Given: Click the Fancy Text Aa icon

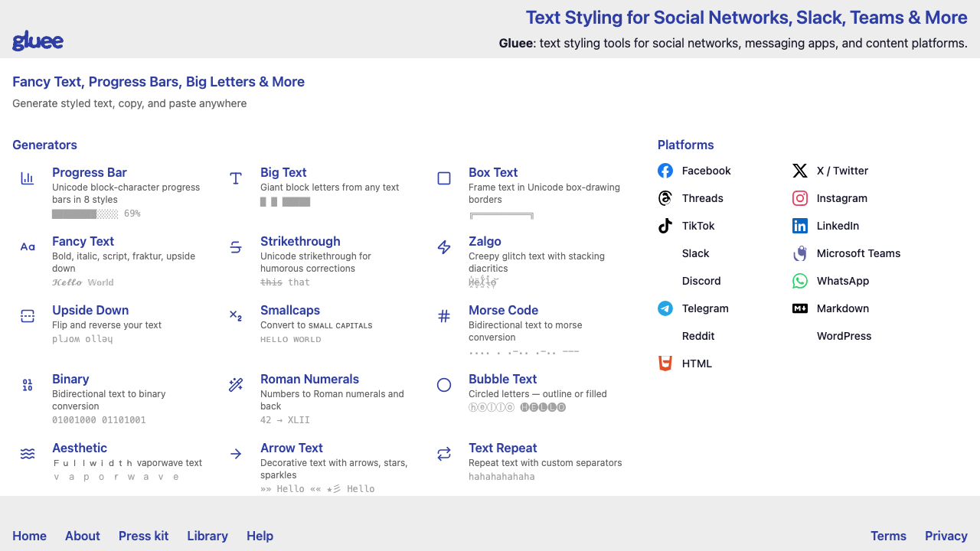Looking at the screenshot, I should point(28,247).
